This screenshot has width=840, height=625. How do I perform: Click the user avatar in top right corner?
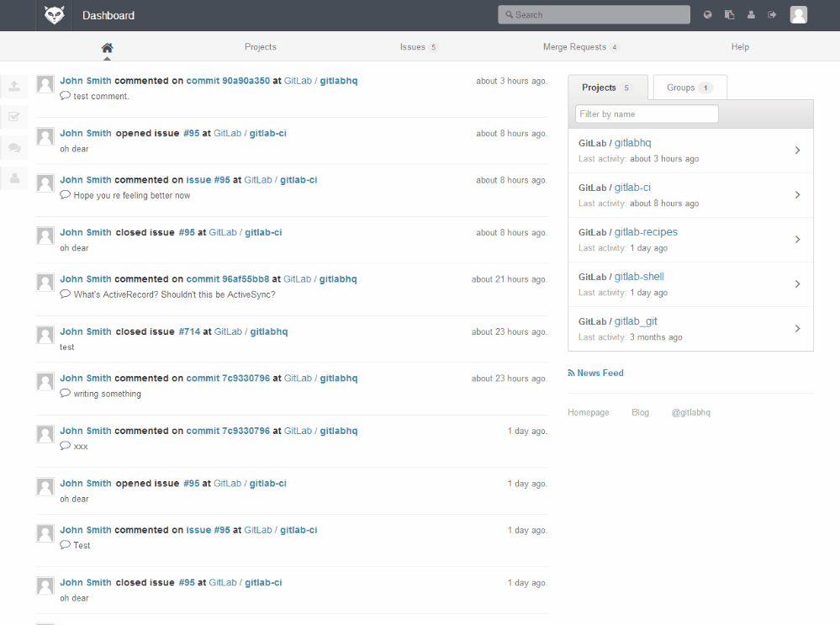click(x=797, y=14)
